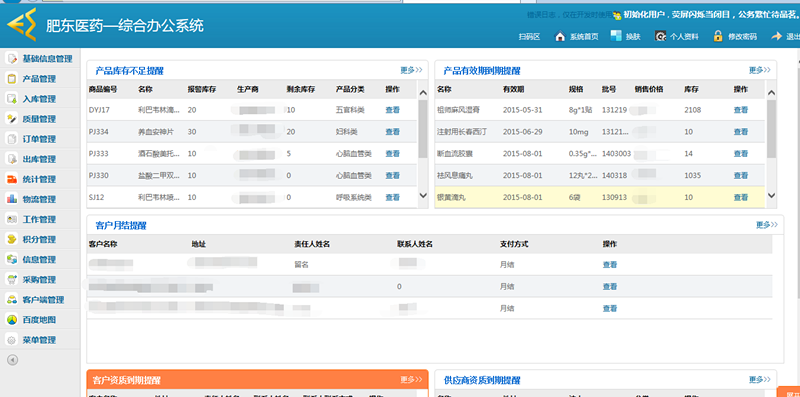Click 查看 for product PJ330
Image resolution: width=800 pixels, height=397 pixels.
tap(392, 176)
